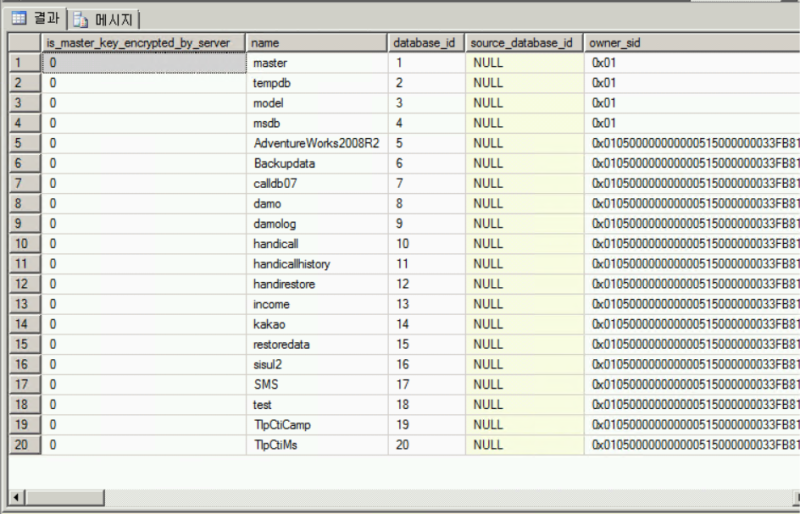The height and width of the screenshot is (514, 800).
Task: Click the NULL cell in the kakao row
Action: tap(524, 324)
